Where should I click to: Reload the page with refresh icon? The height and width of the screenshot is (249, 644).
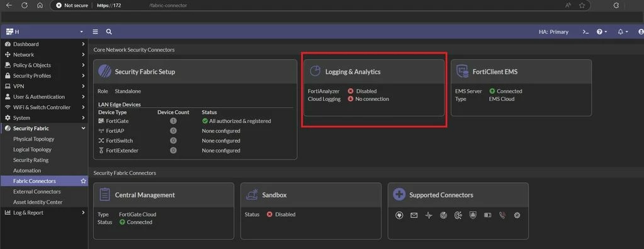pos(24,5)
